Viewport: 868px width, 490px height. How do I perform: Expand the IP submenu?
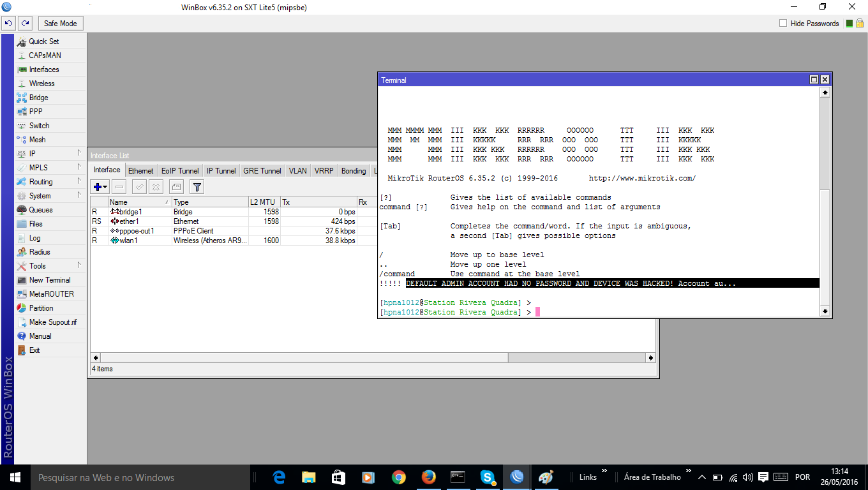point(50,154)
